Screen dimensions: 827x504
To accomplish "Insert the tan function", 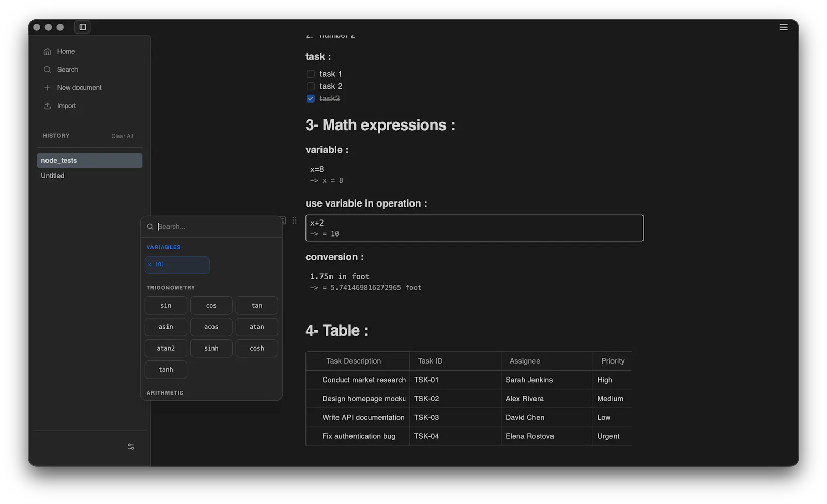I will (x=257, y=306).
